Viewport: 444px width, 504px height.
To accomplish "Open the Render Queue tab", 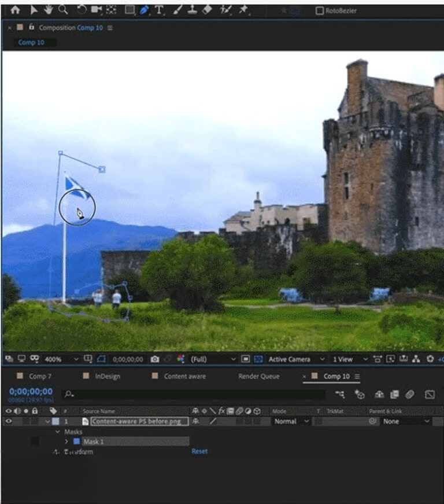I will point(259,376).
